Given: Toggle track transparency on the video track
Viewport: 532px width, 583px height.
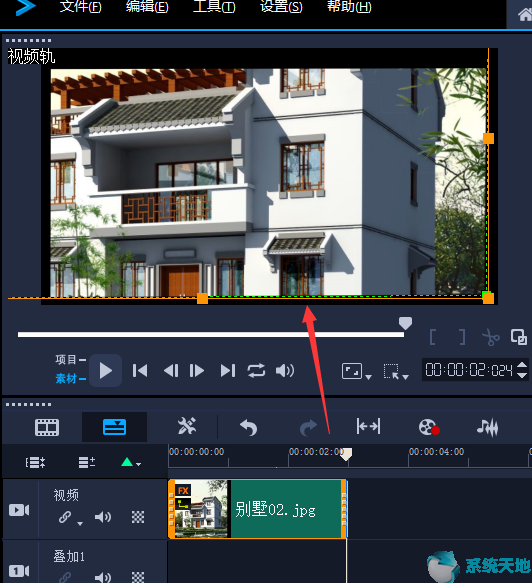Looking at the screenshot, I should [138, 517].
